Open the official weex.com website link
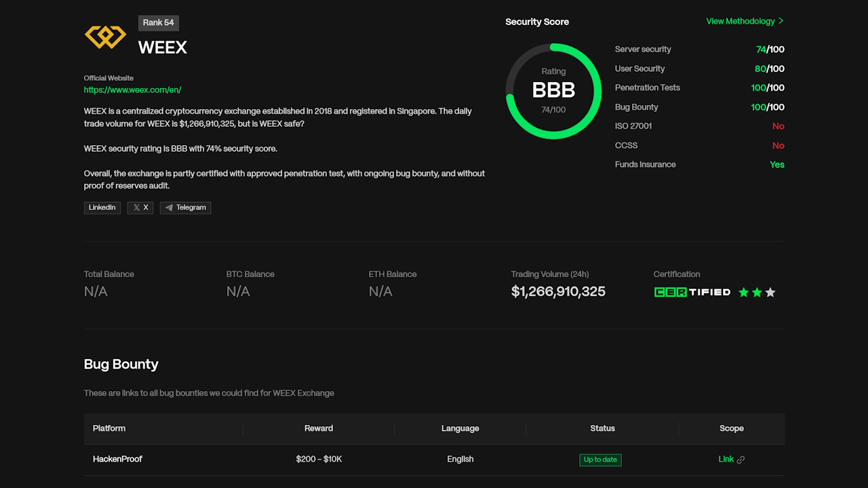Screen dimensions: 868x488 (x=132, y=89)
